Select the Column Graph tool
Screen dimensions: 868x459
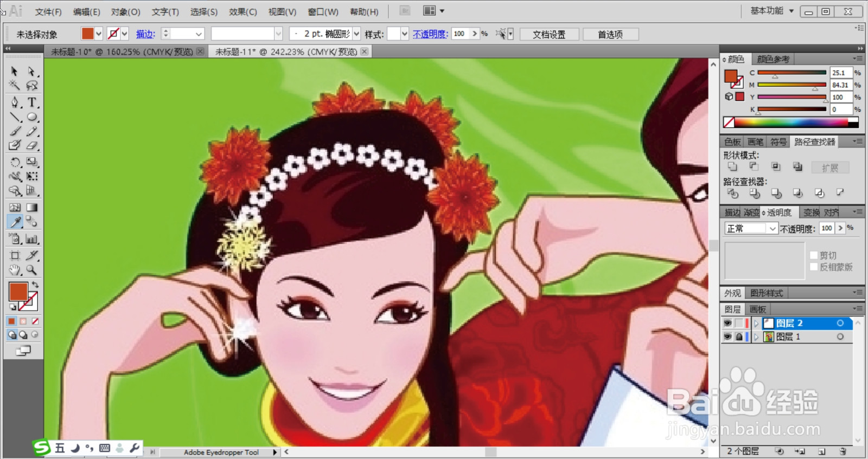pos(31,238)
